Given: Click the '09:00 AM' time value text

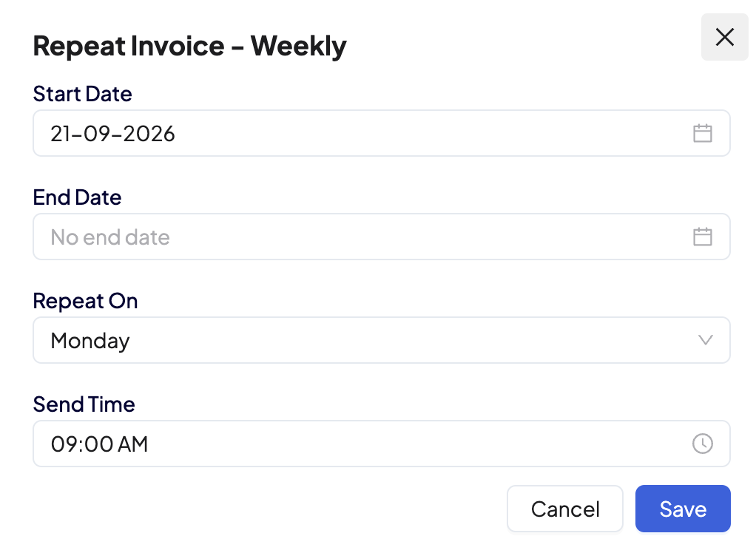Looking at the screenshot, I should click(99, 444).
